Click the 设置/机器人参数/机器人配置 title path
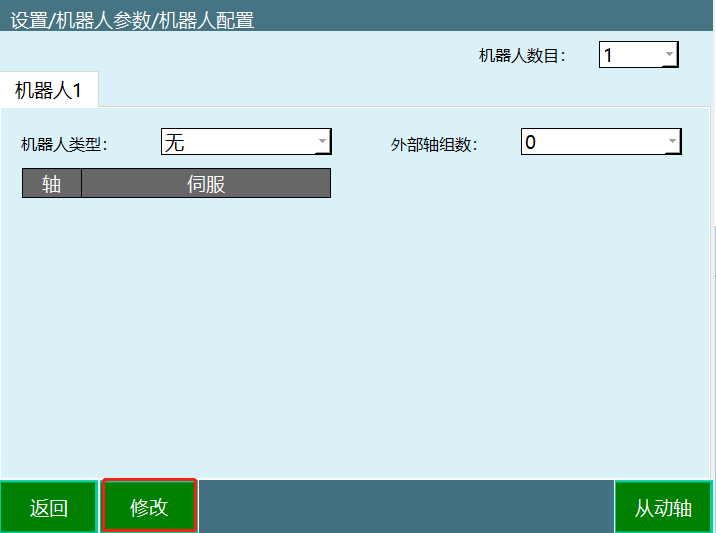This screenshot has height=533, width=716. [x=132, y=21]
